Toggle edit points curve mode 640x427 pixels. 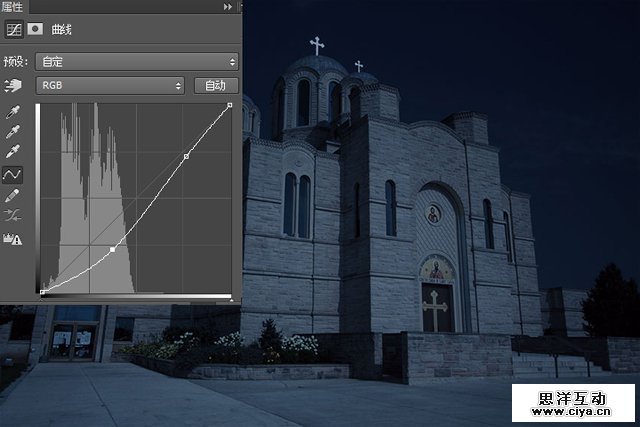pos(14,174)
